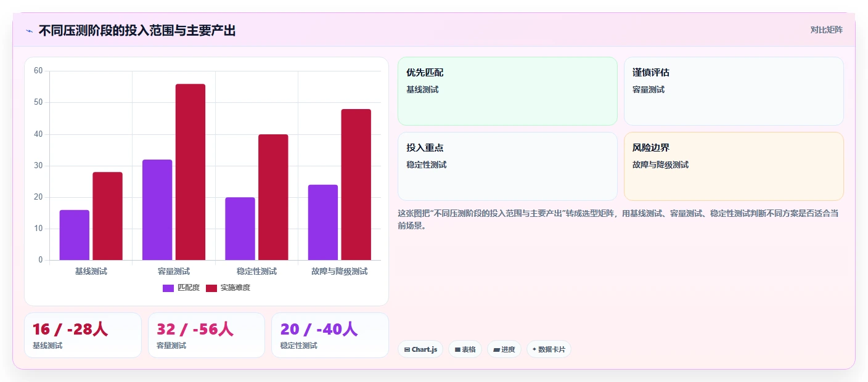Click the lightning icon beside the title
Image resolution: width=868 pixels, height=382 pixels.
coord(29,31)
